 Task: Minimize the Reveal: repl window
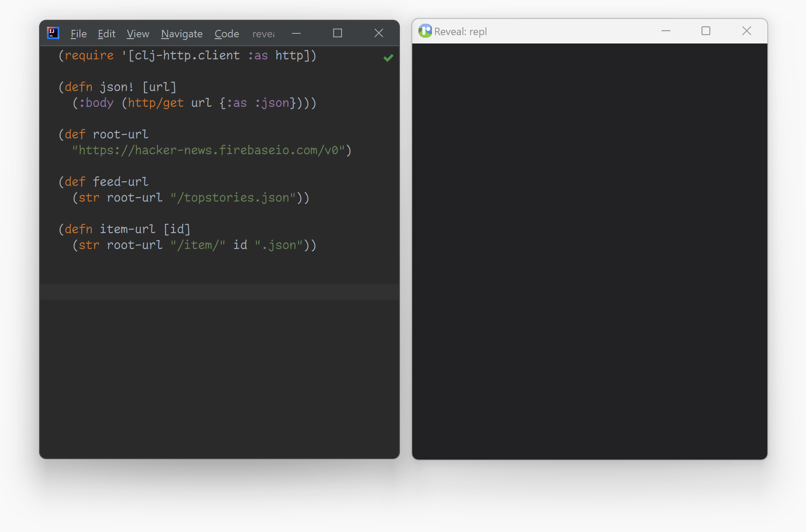pyautogui.click(x=666, y=31)
